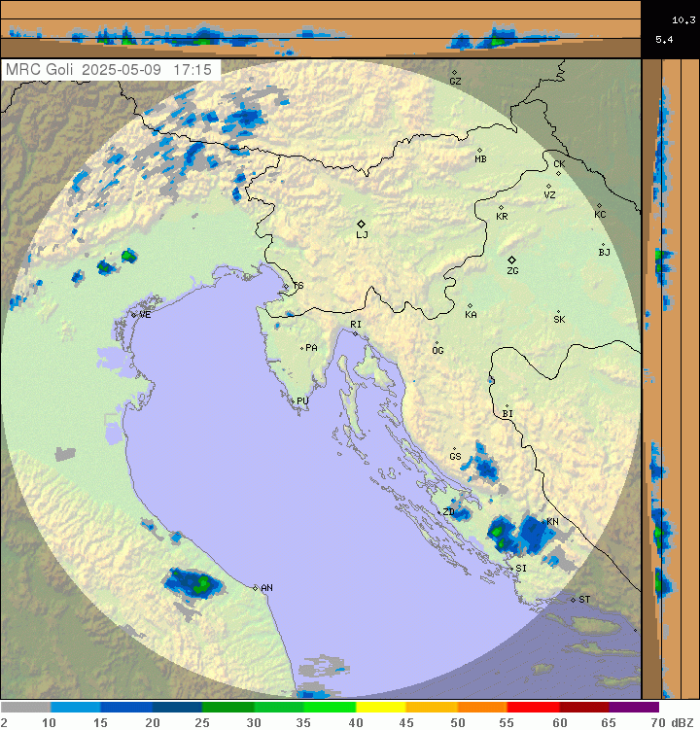This screenshot has height=730, width=700.
Task: Click the VZ city label
Action: pyautogui.click(x=549, y=195)
